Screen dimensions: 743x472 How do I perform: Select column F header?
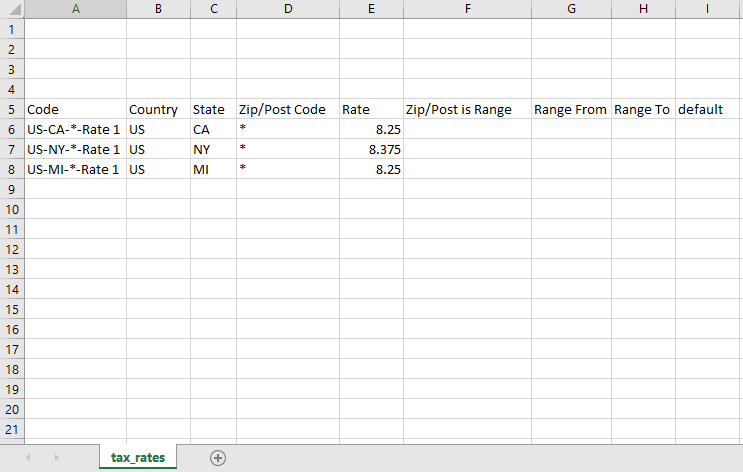pos(468,9)
